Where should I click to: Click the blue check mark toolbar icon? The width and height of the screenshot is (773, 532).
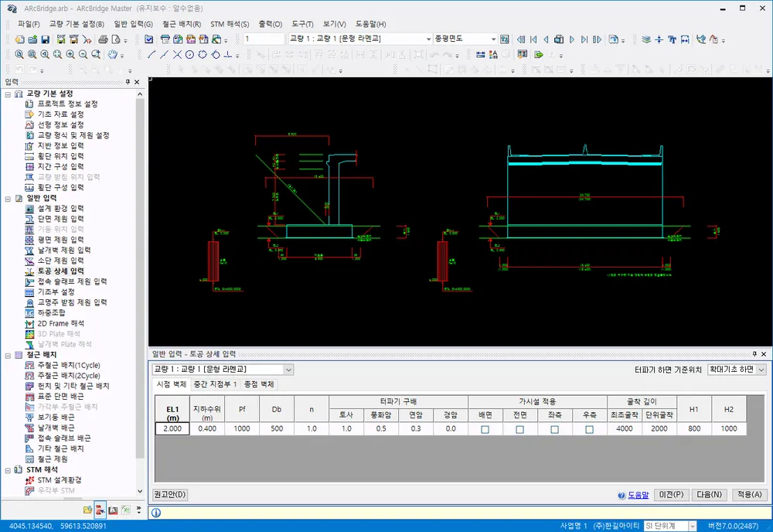pos(149,39)
